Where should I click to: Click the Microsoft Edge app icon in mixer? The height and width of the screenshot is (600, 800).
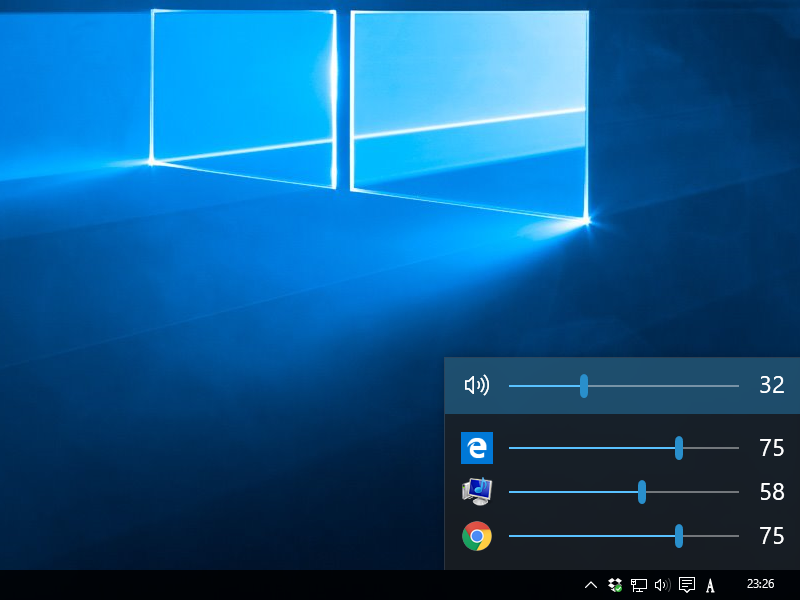coord(477,448)
